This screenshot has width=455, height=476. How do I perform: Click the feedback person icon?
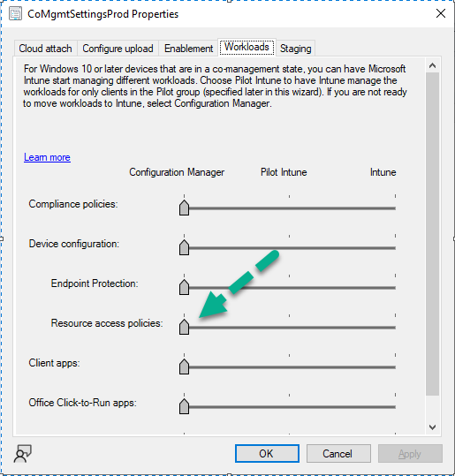[x=23, y=454]
